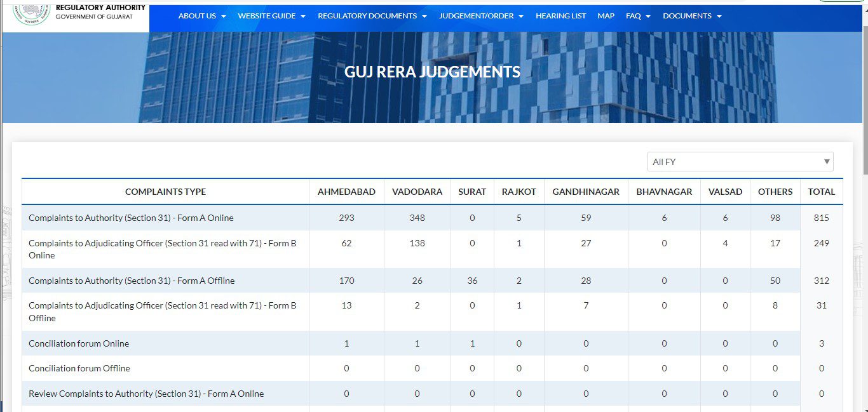Click the WEBSITE GUIDE dropdown arrow
Image resolution: width=868 pixels, height=412 pixels.
click(x=303, y=16)
